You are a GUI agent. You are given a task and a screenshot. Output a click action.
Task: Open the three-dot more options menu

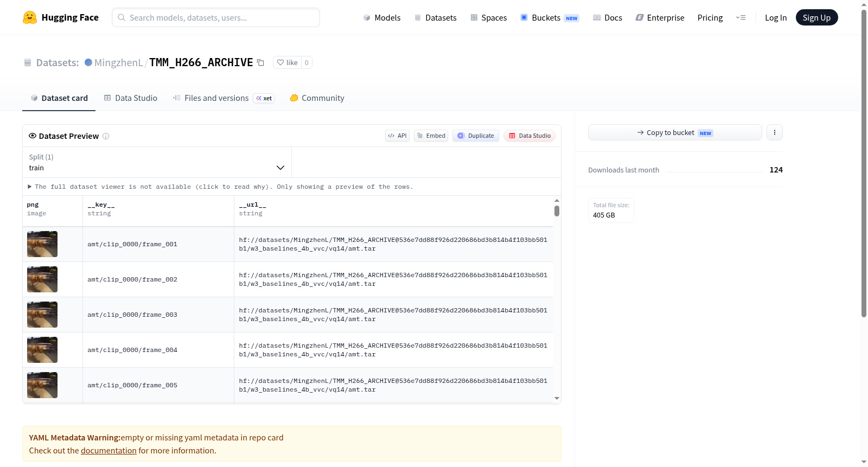pos(775,132)
